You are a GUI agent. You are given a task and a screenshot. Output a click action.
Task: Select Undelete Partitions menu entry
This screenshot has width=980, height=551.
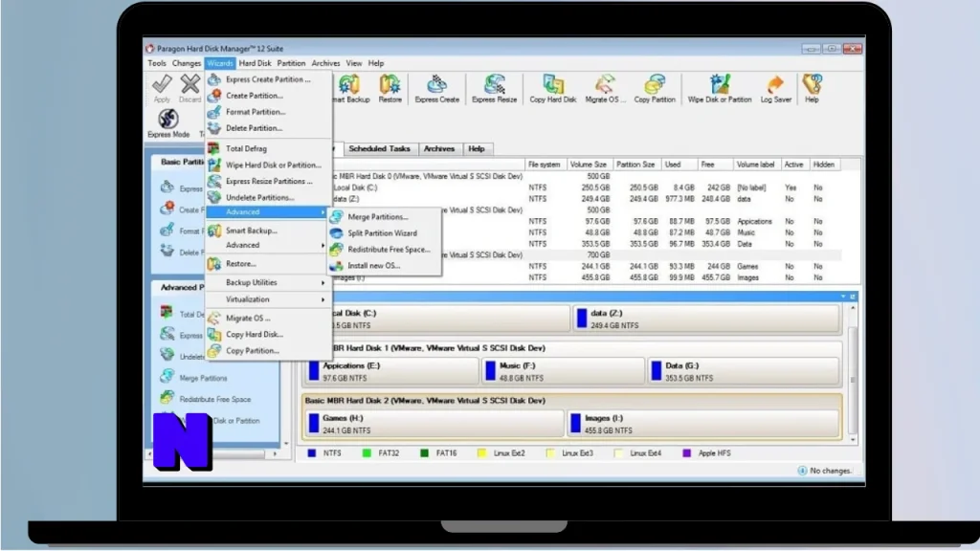click(269, 197)
